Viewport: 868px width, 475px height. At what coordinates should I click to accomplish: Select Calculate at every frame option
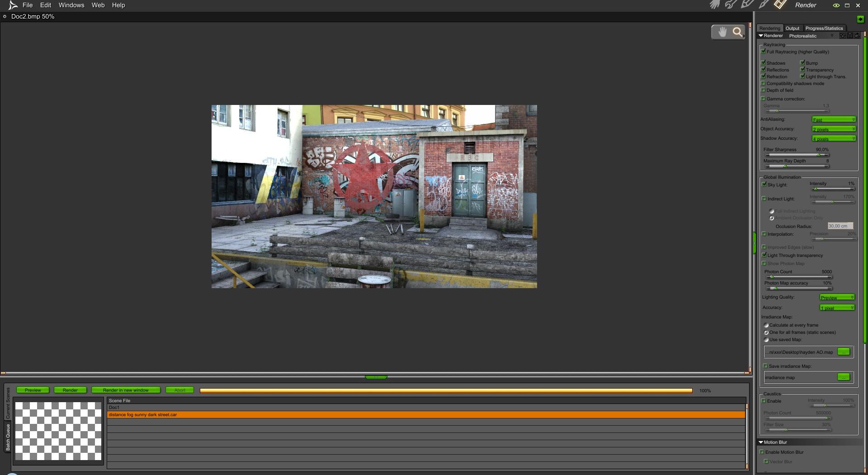coord(766,325)
